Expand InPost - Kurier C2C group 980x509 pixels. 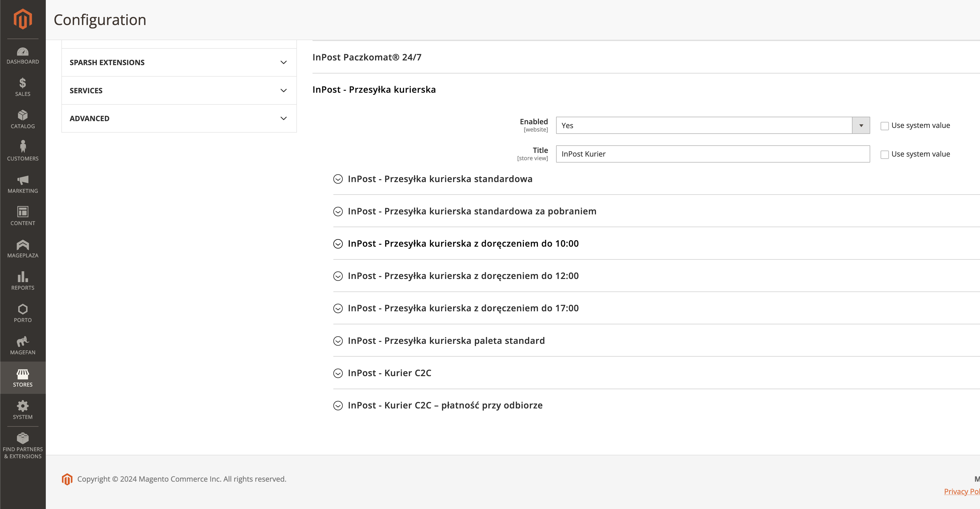point(389,373)
